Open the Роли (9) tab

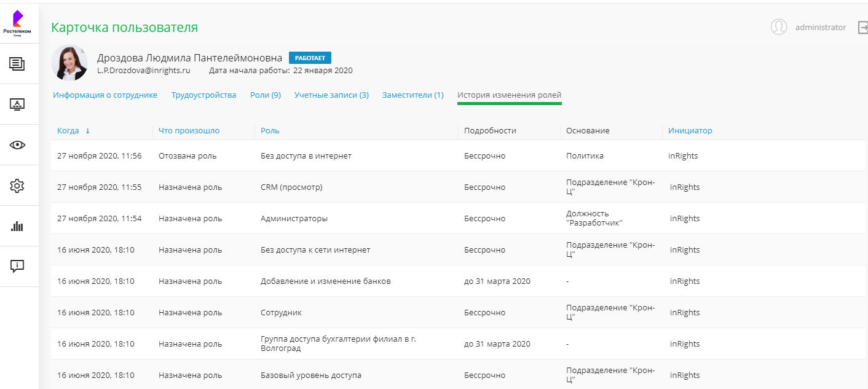click(x=266, y=95)
